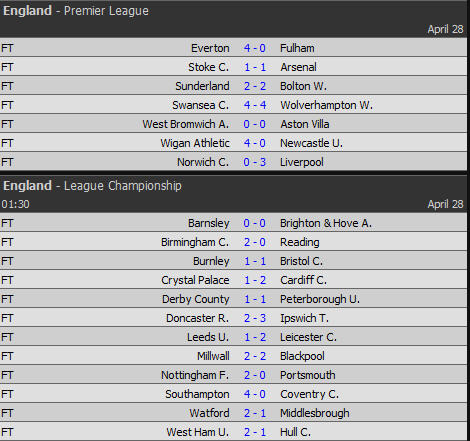Image resolution: width=470 pixels, height=441 pixels.
Task: Click the Wigan Athletic team name
Action: [x=195, y=143]
